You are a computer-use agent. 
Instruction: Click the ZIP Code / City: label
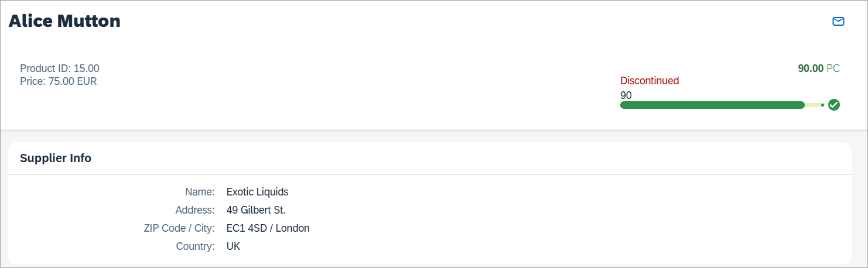point(180,228)
